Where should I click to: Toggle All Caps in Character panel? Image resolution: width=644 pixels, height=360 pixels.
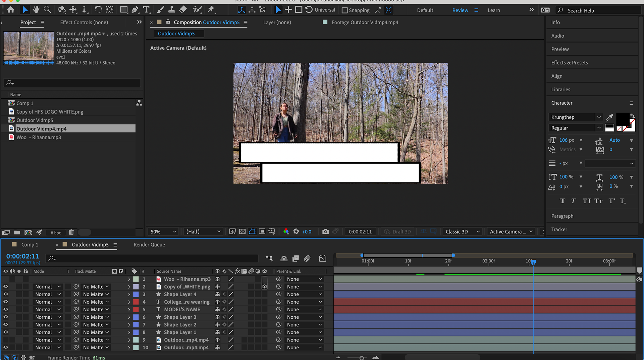[587, 201]
